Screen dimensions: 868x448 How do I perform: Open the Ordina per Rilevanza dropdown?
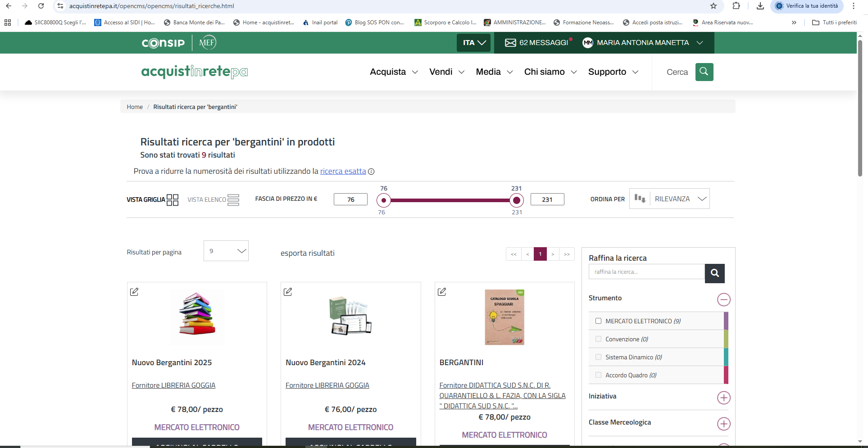669,199
